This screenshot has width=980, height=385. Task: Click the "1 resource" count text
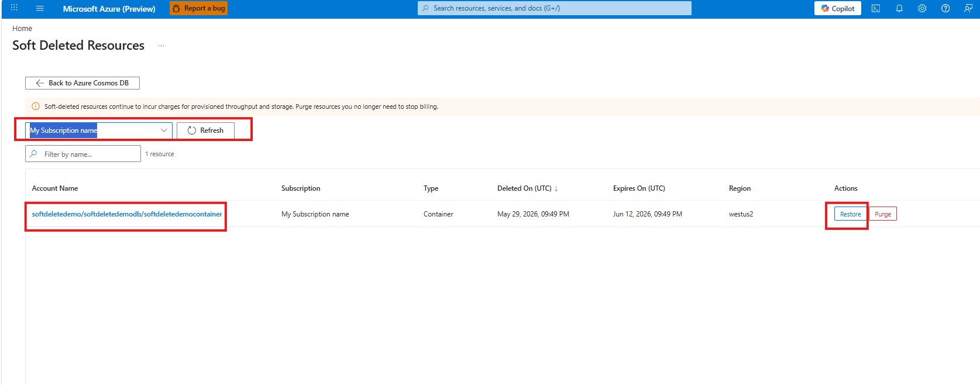coord(160,154)
